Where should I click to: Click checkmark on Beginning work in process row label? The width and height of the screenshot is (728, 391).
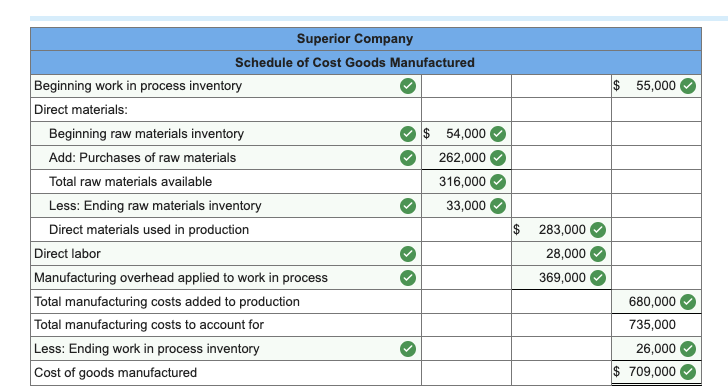click(x=408, y=86)
